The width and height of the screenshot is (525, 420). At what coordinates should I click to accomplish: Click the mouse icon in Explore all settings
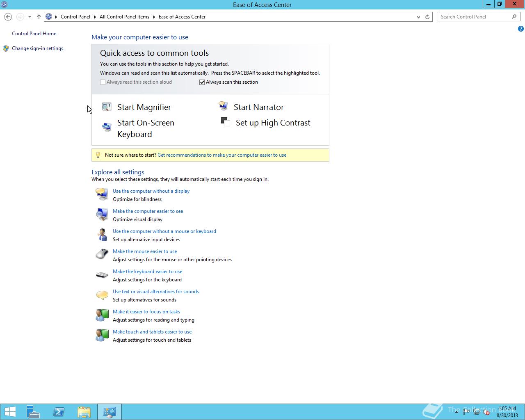[x=102, y=254]
